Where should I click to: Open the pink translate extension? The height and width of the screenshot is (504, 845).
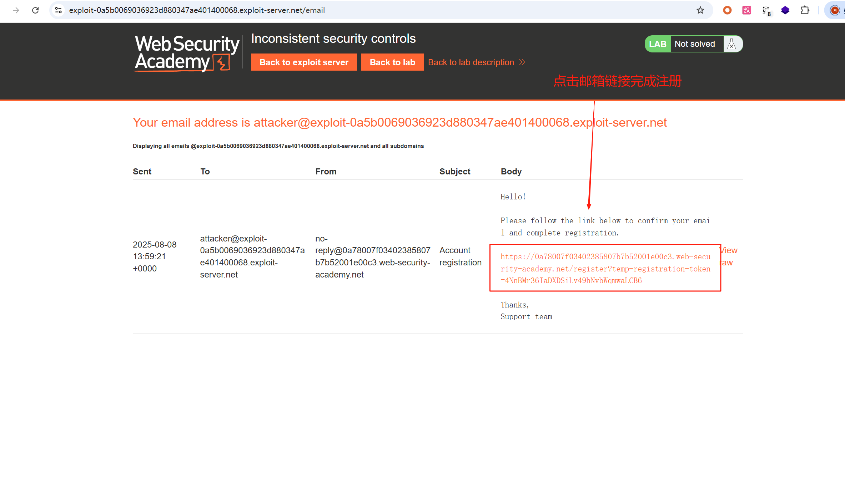point(746,10)
